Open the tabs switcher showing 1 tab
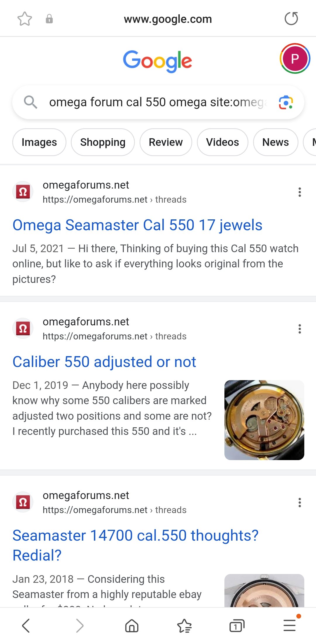 237,626
